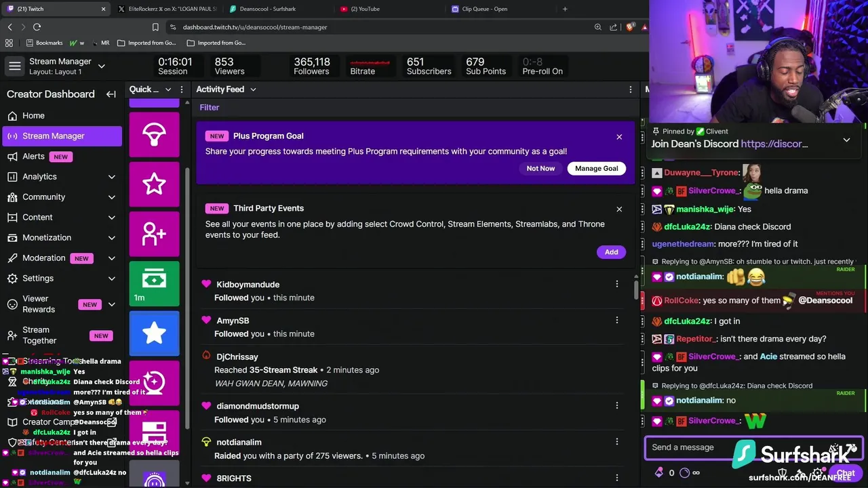The image size is (868, 488).
Task: Click the Pre-roll On stat tile
Action: 542,66
